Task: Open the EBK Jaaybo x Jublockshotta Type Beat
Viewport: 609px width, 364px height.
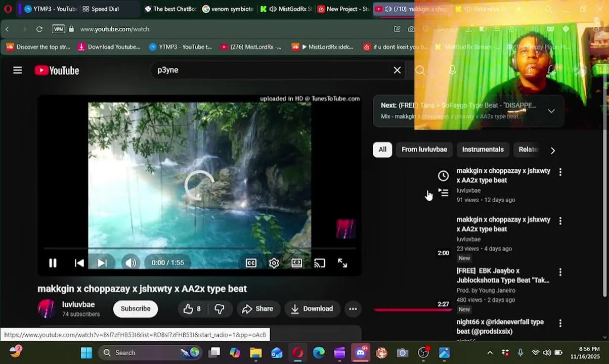Action: 503,276
